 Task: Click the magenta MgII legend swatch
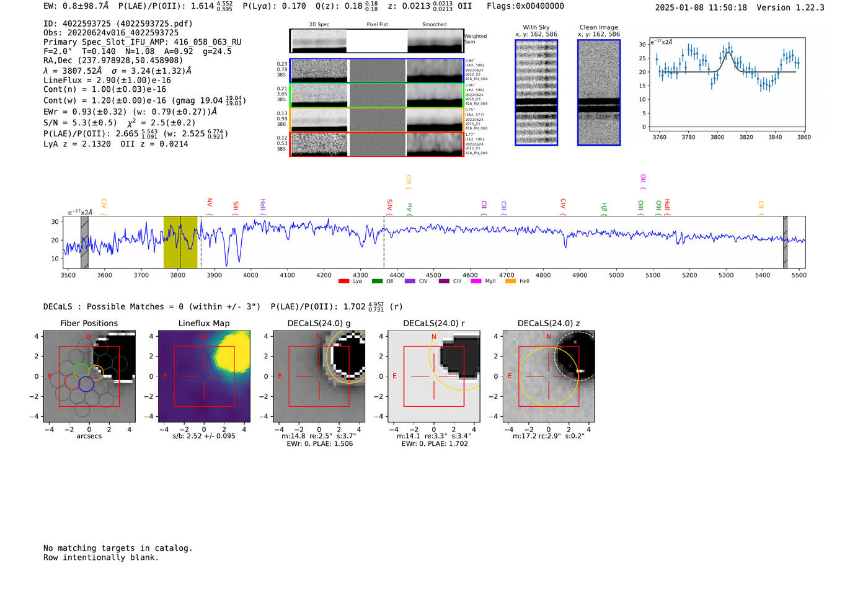[x=476, y=281]
